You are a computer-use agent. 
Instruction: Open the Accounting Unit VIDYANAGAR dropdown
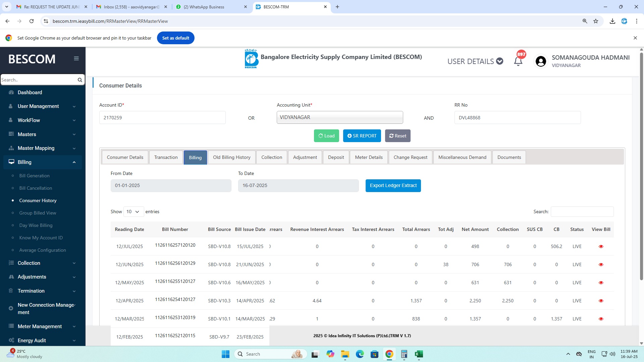click(x=340, y=117)
